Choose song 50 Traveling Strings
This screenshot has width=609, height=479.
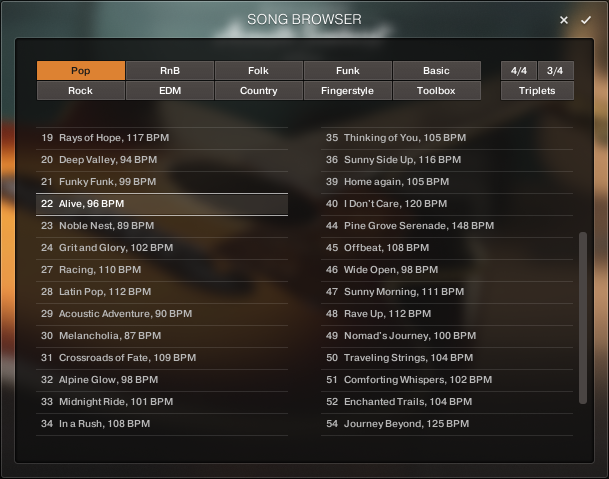(447, 358)
